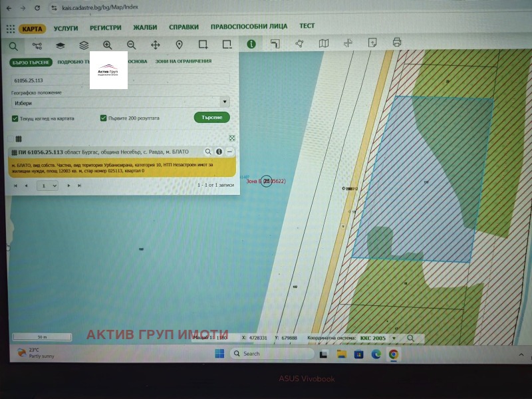The height and width of the screenshot is (399, 532).
Task: Switch to 'Зони на ограничения' tab
Action: pyautogui.click(x=183, y=61)
